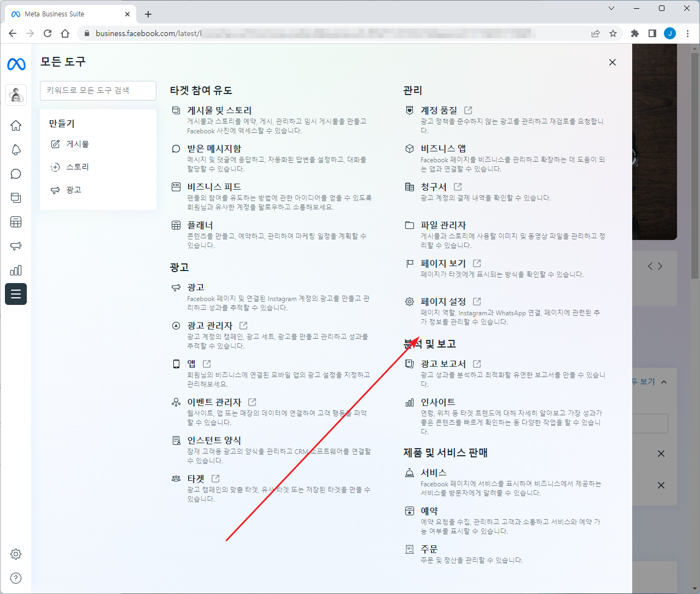Open a new browser tab
Screen dimensions: 700x594
point(148,14)
